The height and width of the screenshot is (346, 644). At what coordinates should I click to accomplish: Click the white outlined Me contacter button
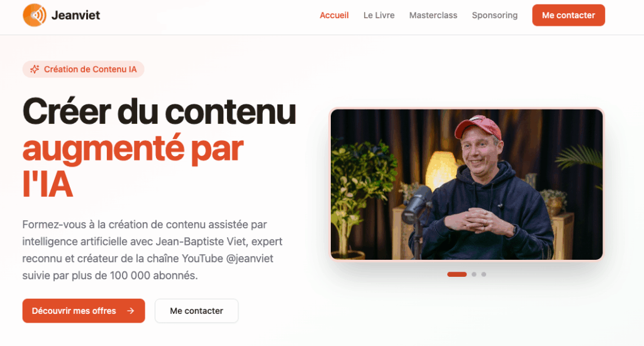tap(196, 311)
